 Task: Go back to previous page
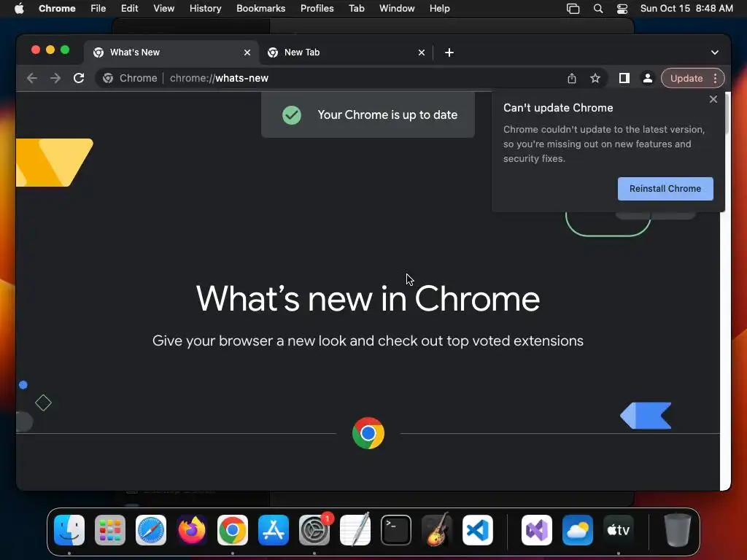click(32, 78)
